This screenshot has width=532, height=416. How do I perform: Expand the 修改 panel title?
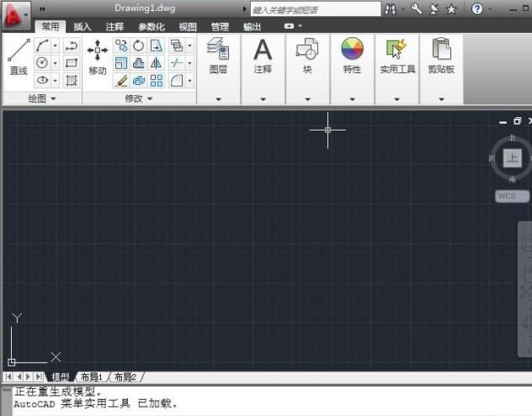coord(139,99)
